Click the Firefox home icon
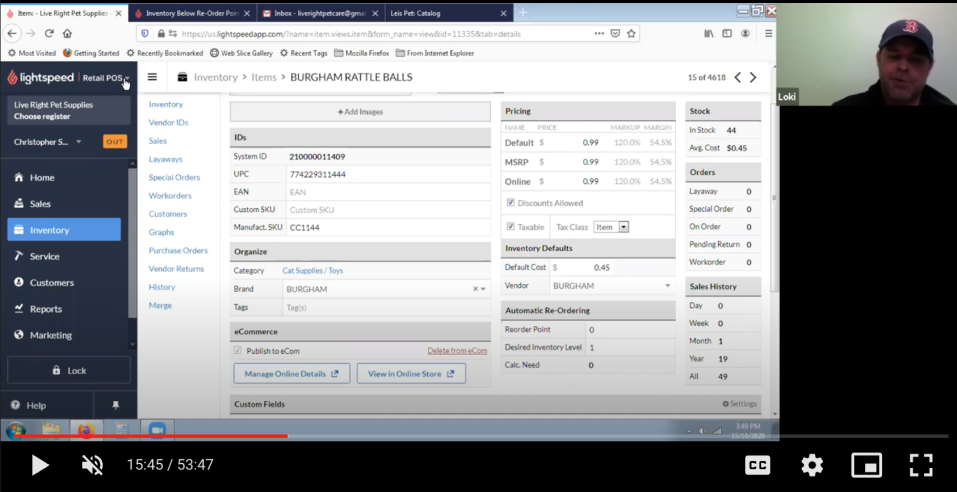Image resolution: width=957 pixels, height=492 pixels. [x=67, y=34]
